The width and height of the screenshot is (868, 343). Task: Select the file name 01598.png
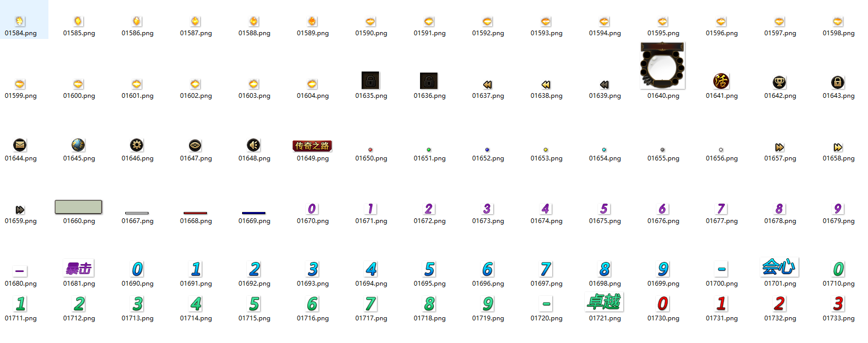(x=838, y=33)
